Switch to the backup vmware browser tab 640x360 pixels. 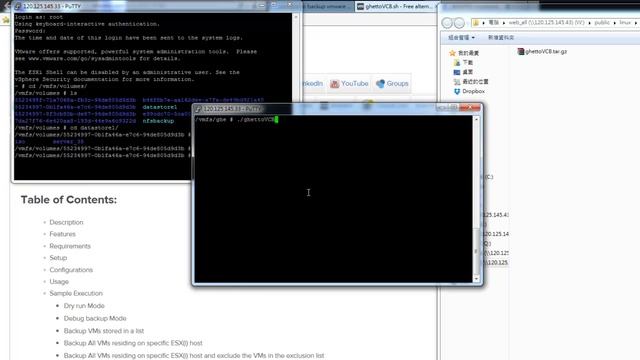pyautogui.click(x=328, y=7)
